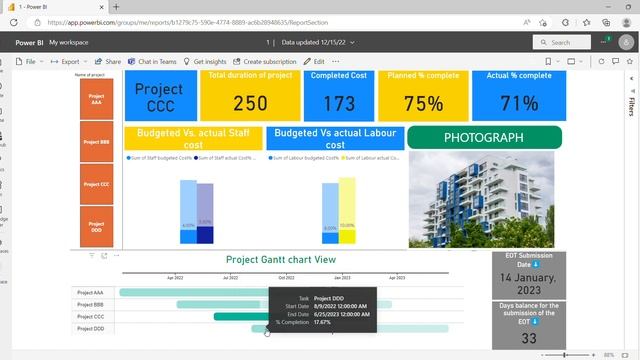This screenshot has height=360, width=640.
Task: Open the Export menu
Action: pyautogui.click(x=69, y=62)
